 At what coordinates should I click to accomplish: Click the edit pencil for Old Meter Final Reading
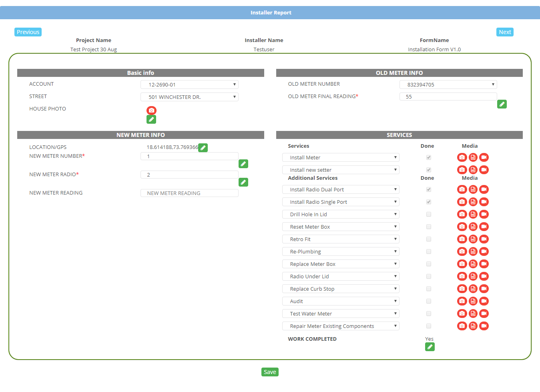pyautogui.click(x=502, y=104)
